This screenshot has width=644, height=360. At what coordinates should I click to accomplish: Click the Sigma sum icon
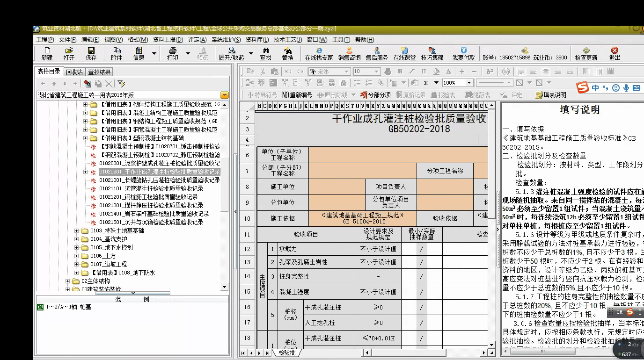(426, 83)
